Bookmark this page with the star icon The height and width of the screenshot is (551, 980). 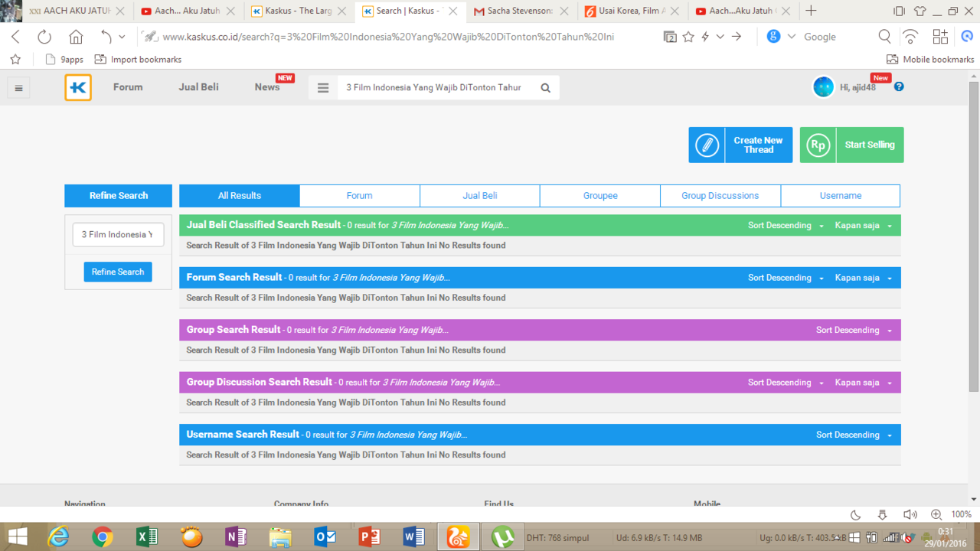click(688, 37)
